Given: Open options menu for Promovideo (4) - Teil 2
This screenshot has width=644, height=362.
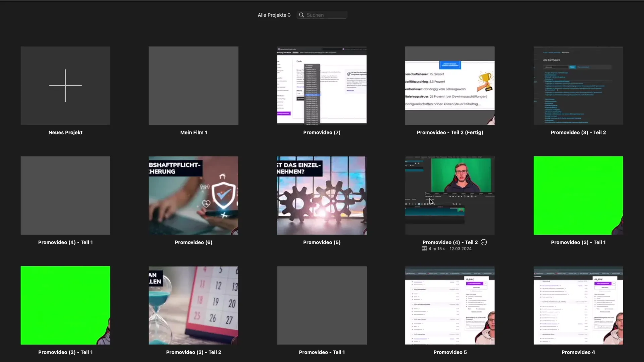Looking at the screenshot, I should point(484,242).
